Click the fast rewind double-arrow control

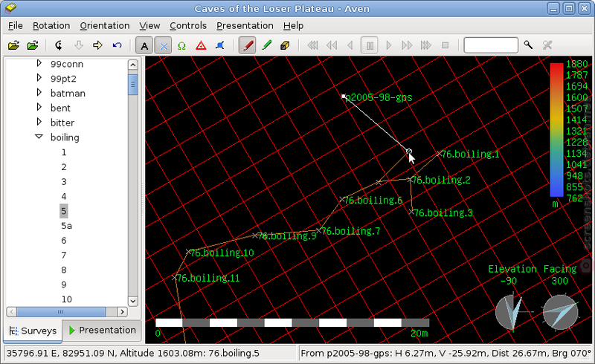(332, 45)
